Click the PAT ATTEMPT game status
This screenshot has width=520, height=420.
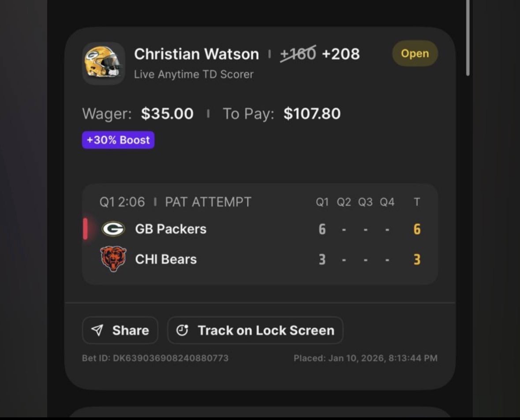point(208,202)
